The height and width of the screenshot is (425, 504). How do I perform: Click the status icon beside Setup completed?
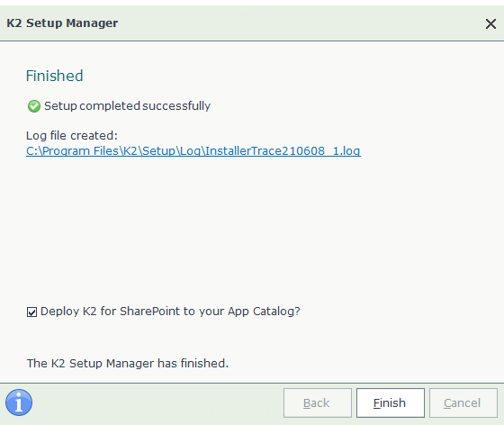(34, 106)
